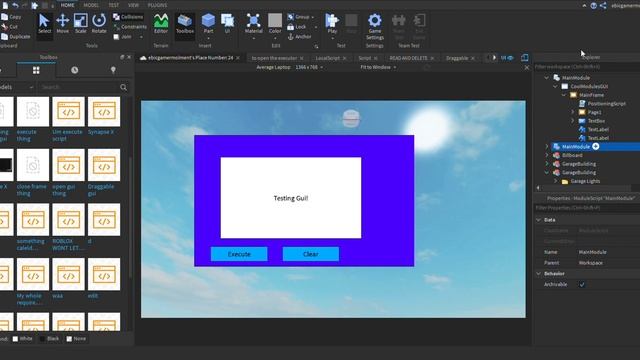This screenshot has height=360, width=640.
Task: Open Game Settings
Action: point(375,26)
